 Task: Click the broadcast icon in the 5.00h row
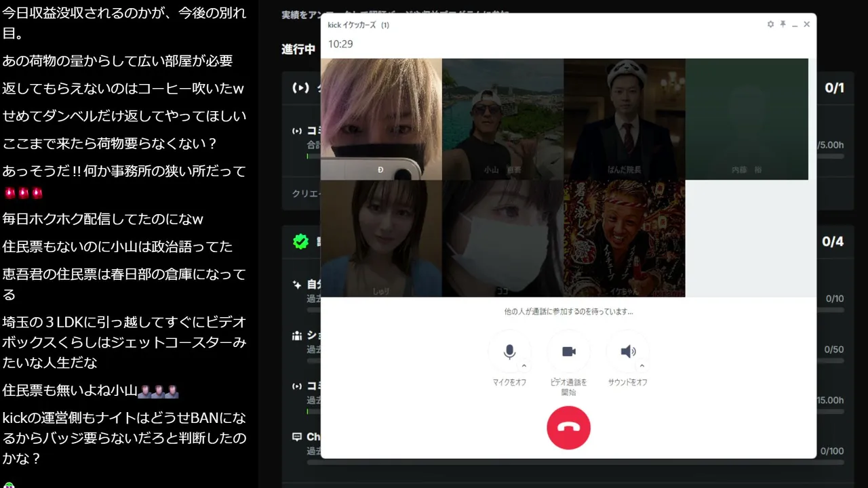click(297, 131)
